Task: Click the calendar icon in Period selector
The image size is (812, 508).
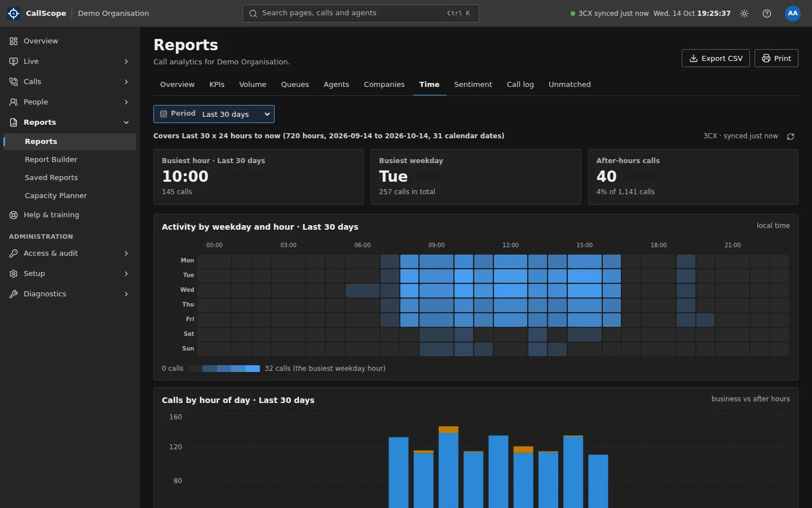Action: click(164, 114)
